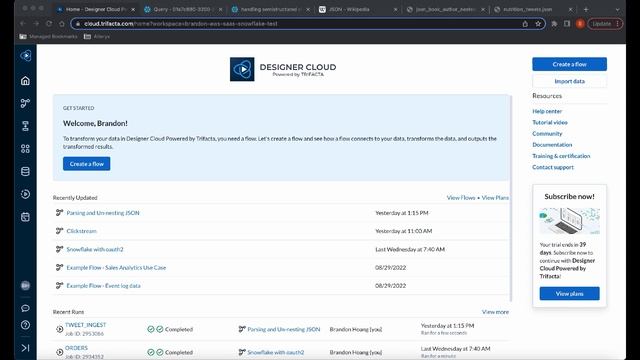
Task: Click the Designer Cloud logo in the sidebar
Action: 25,56
